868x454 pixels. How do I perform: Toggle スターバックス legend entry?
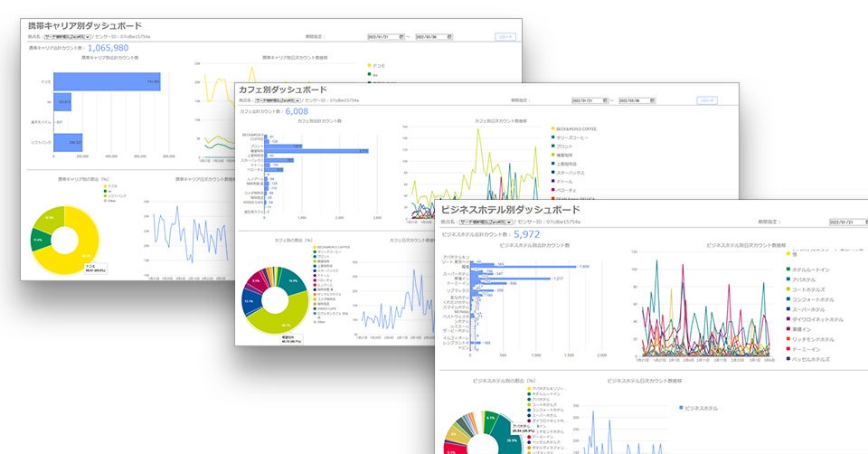tap(568, 174)
